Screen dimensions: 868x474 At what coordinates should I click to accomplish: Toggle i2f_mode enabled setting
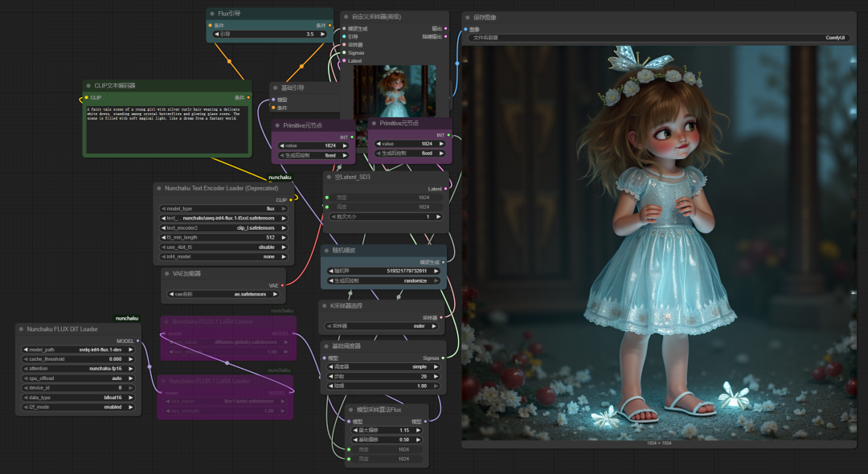[x=78, y=407]
